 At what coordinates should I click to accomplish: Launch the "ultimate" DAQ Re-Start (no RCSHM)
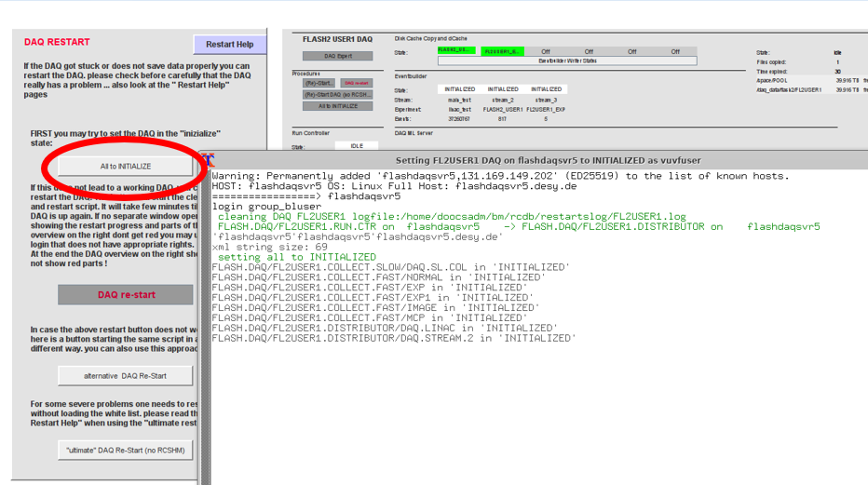(x=125, y=450)
